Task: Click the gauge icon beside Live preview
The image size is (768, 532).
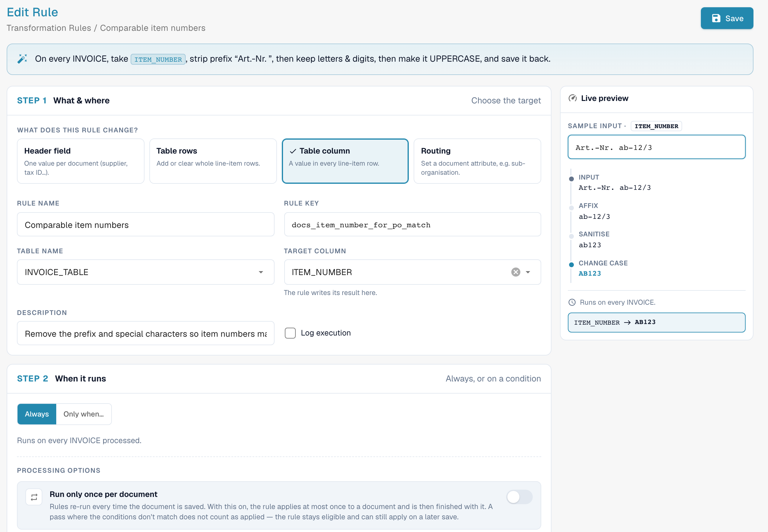Action: [x=573, y=98]
